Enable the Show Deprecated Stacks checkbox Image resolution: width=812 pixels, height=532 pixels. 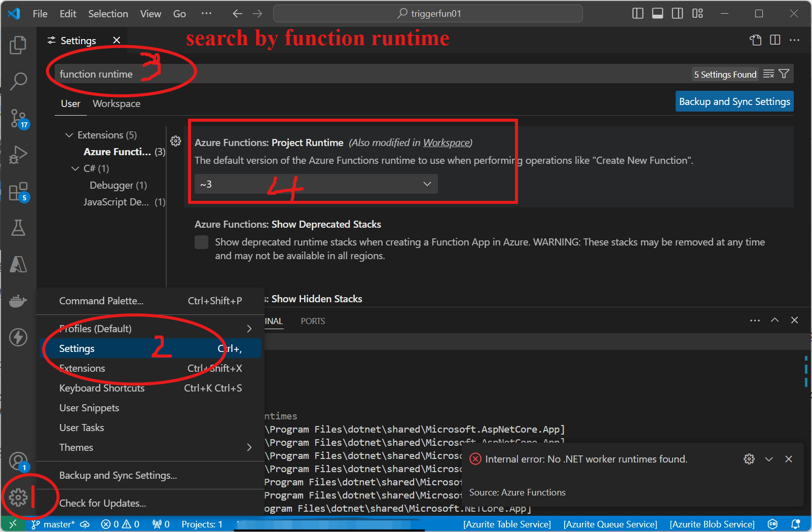click(202, 242)
